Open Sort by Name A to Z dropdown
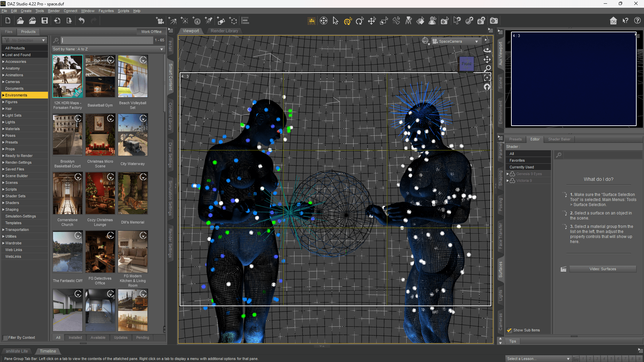The image size is (644, 362). [x=108, y=49]
